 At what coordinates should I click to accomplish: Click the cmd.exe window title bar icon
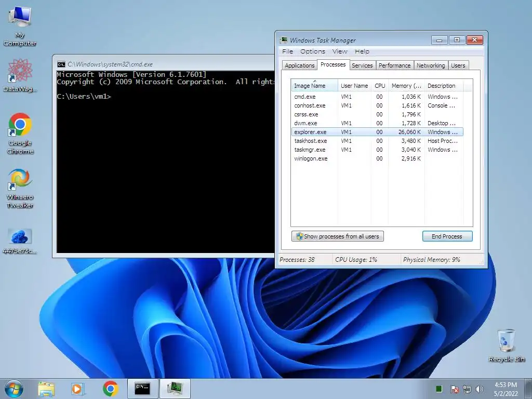pos(61,64)
